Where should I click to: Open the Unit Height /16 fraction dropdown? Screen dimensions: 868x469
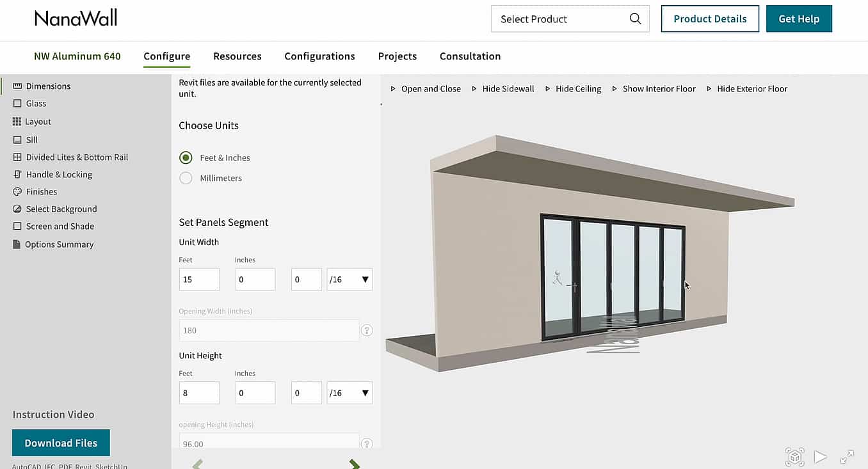(x=350, y=393)
